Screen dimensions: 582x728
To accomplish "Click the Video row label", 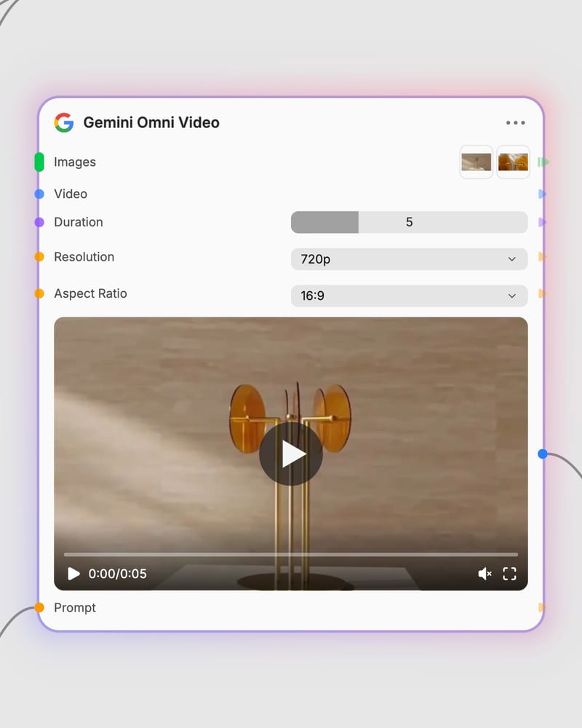I will [71, 194].
